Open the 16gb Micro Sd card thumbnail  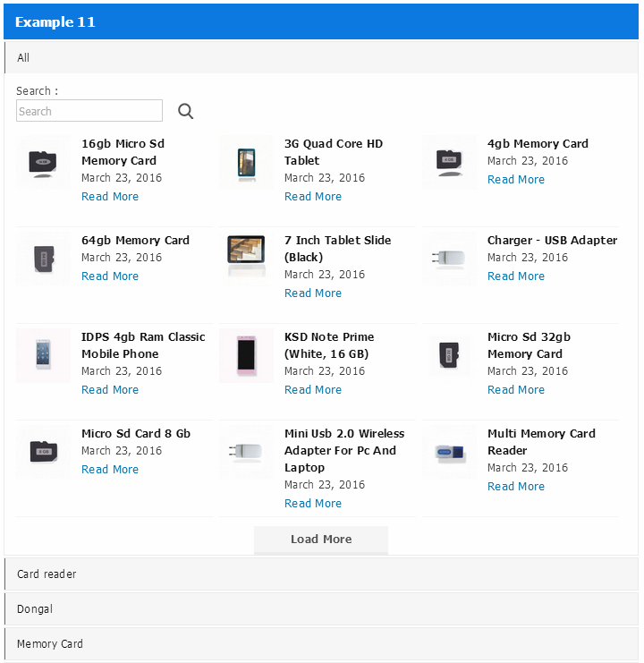coord(43,162)
